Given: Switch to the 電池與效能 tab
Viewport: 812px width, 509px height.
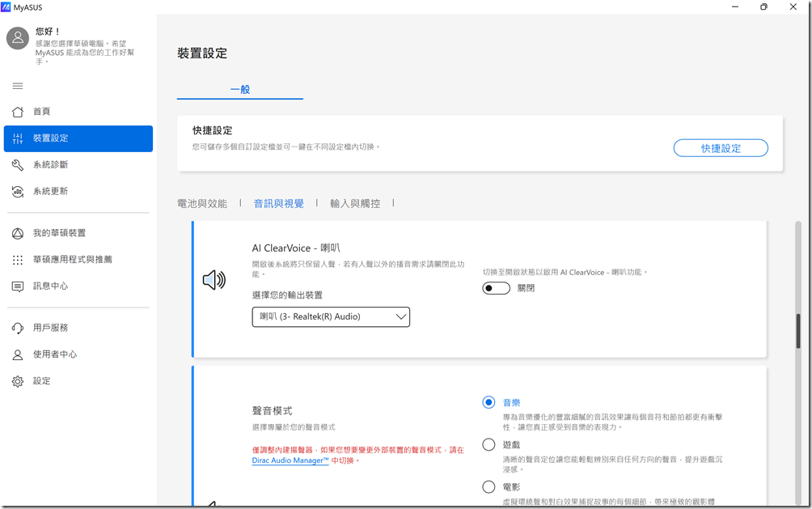Looking at the screenshot, I should (x=202, y=204).
